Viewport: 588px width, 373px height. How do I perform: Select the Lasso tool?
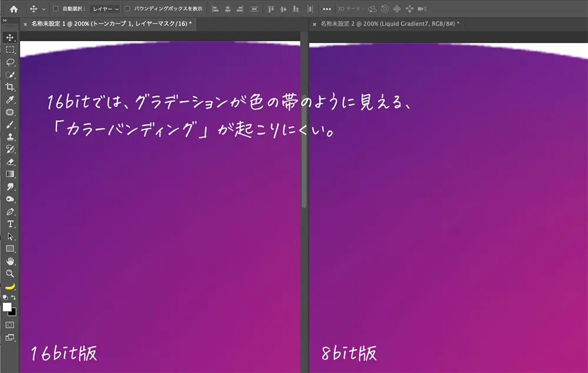click(10, 62)
